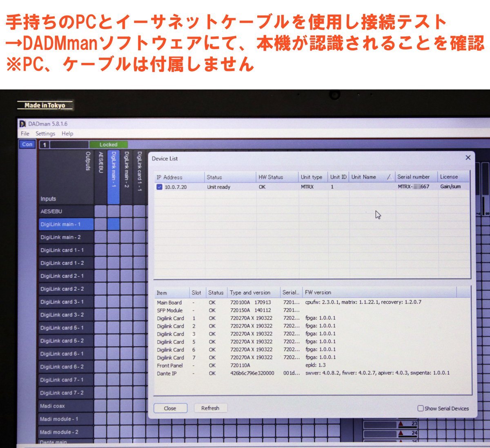Click the highlighted blue matrix crosspoint cell

coord(114,224)
